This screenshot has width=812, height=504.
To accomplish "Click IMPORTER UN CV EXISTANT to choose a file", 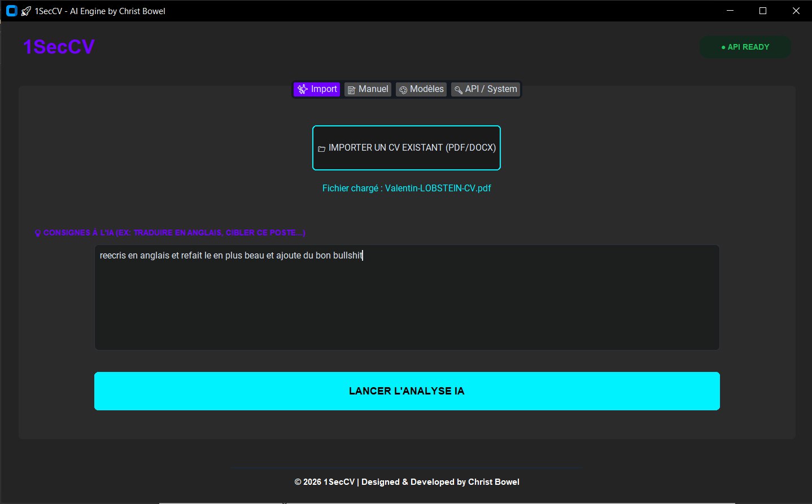I will pyautogui.click(x=406, y=148).
